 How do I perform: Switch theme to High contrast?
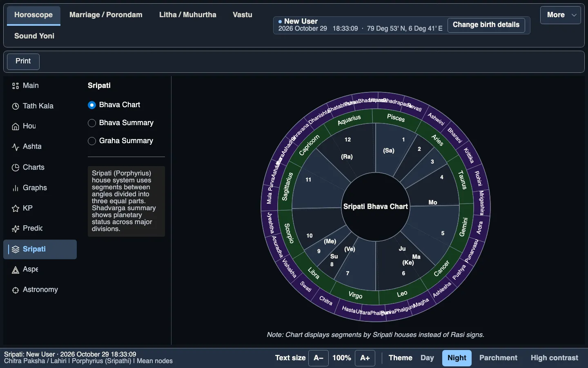[555, 358]
